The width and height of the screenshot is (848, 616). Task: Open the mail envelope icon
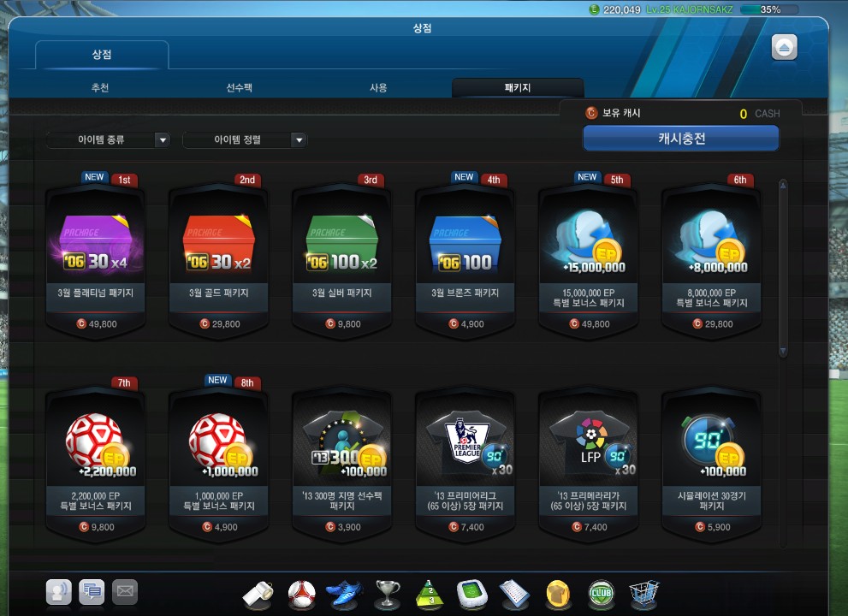pos(125,592)
